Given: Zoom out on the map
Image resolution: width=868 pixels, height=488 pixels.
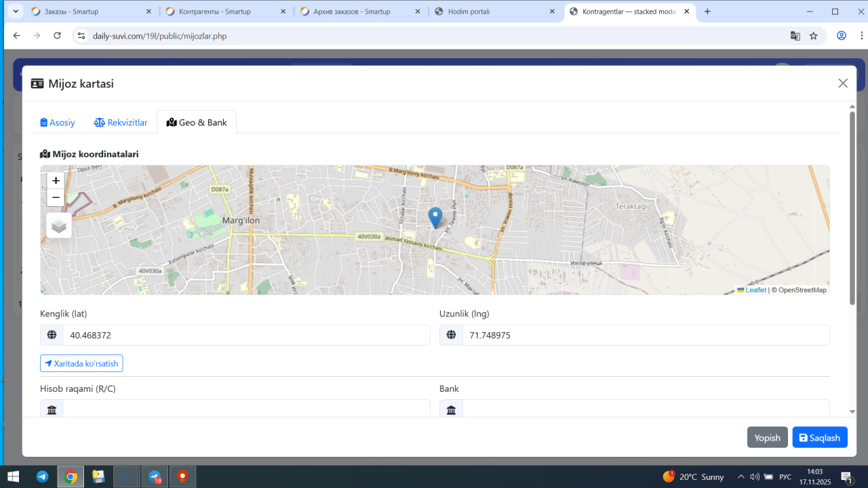Looking at the screenshot, I should (56, 198).
